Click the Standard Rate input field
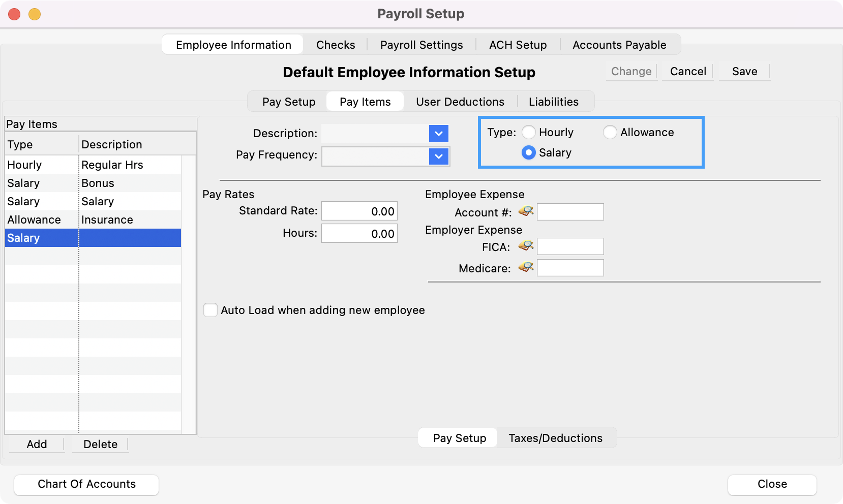The height and width of the screenshot is (504, 843). 359,211
